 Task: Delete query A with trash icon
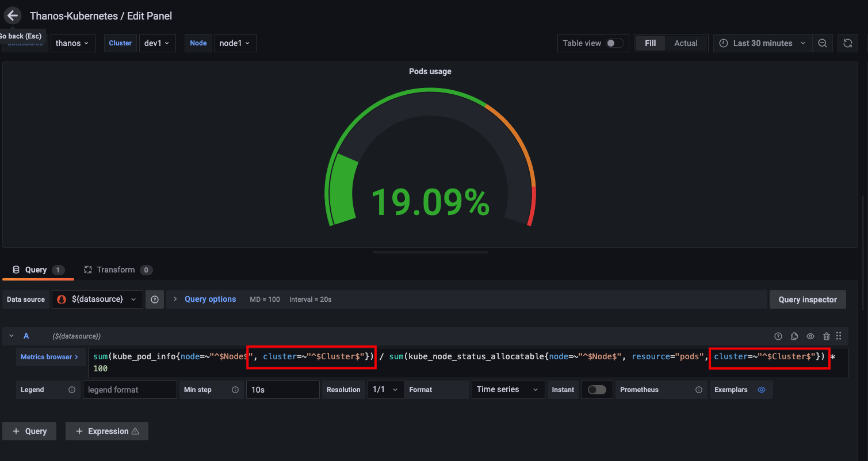[827, 336]
